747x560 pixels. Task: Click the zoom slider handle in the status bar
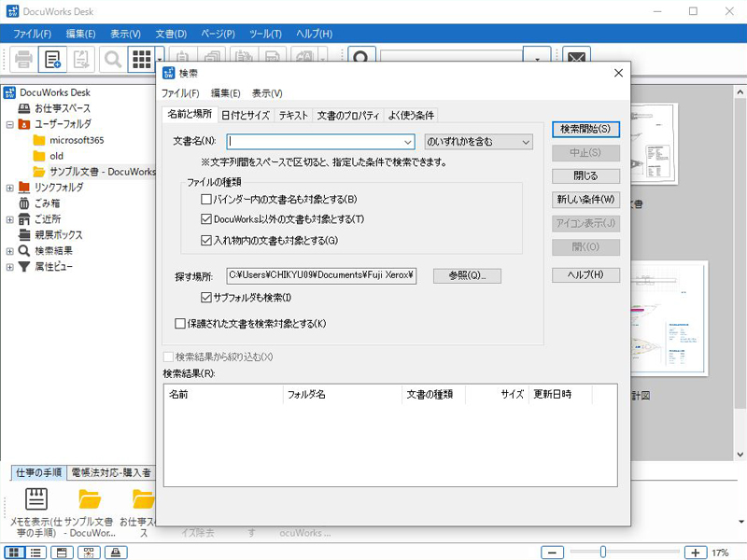[603, 553]
